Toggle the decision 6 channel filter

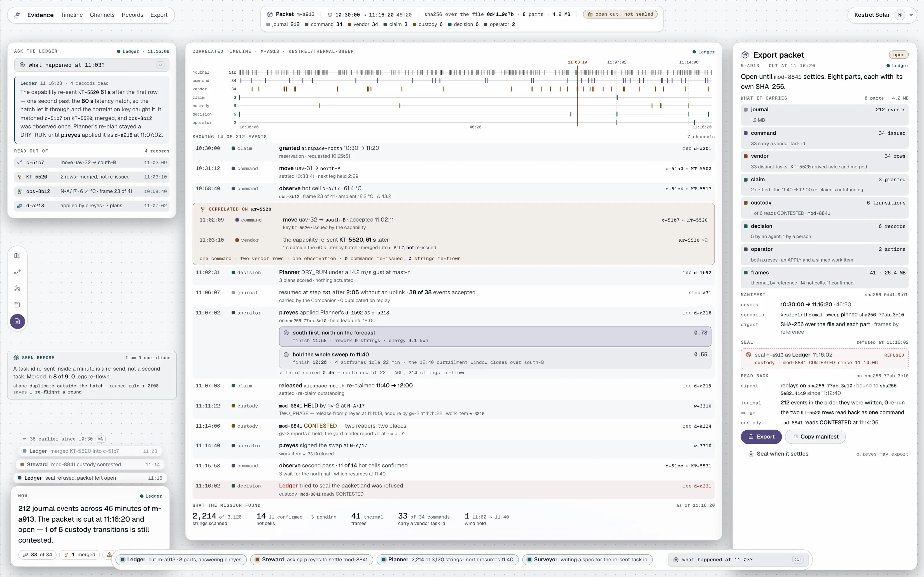point(463,24)
